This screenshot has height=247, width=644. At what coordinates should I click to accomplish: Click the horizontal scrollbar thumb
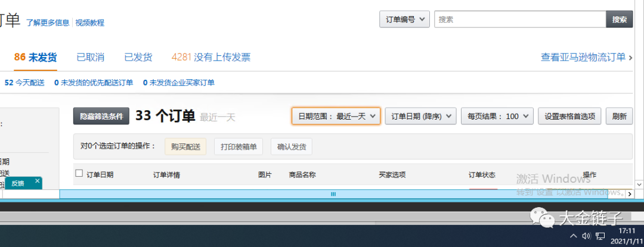(x=333, y=194)
